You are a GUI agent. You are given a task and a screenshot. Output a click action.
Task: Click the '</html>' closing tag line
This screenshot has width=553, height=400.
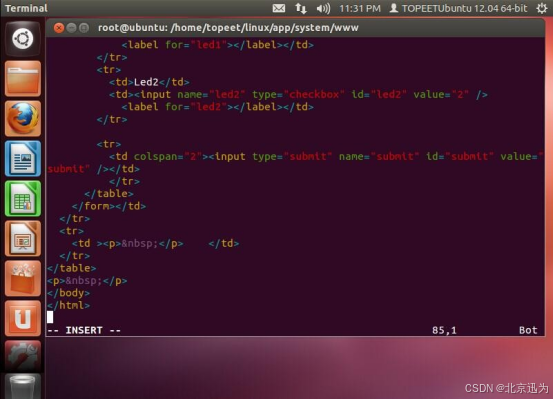69,305
